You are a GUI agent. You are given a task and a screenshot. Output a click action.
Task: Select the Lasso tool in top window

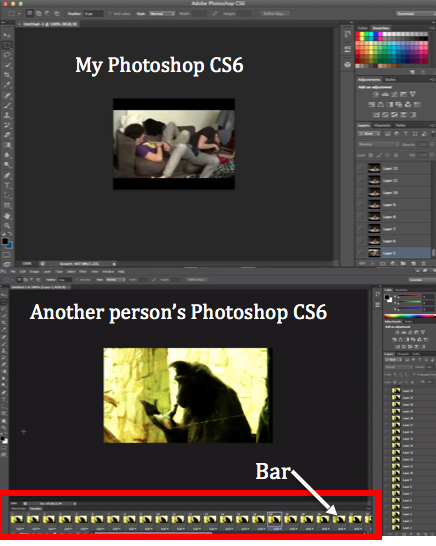(x=7, y=55)
